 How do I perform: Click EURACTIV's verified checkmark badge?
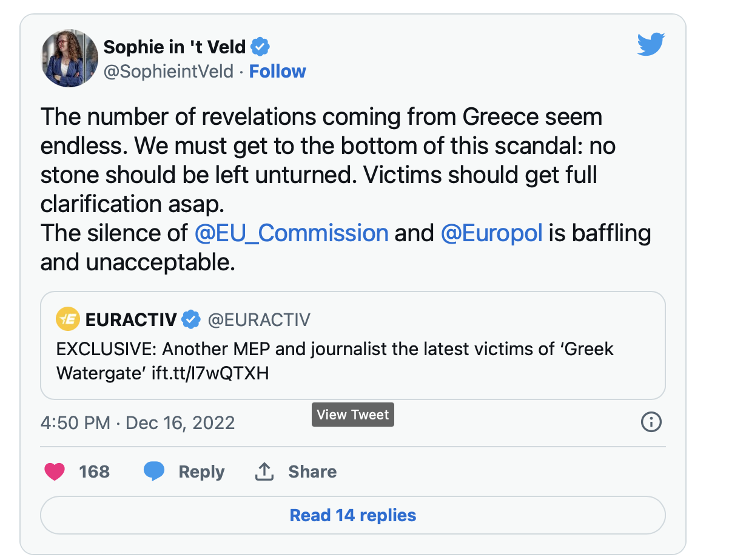tap(192, 319)
